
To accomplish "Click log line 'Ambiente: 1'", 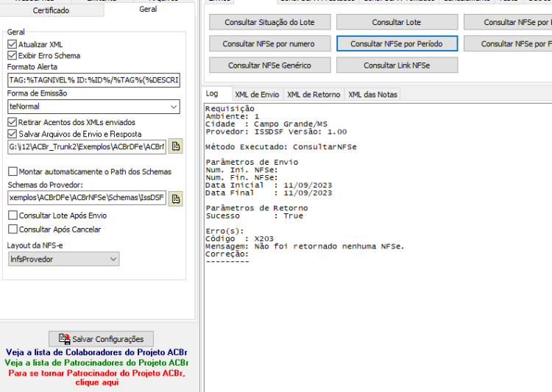I will point(233,116).
